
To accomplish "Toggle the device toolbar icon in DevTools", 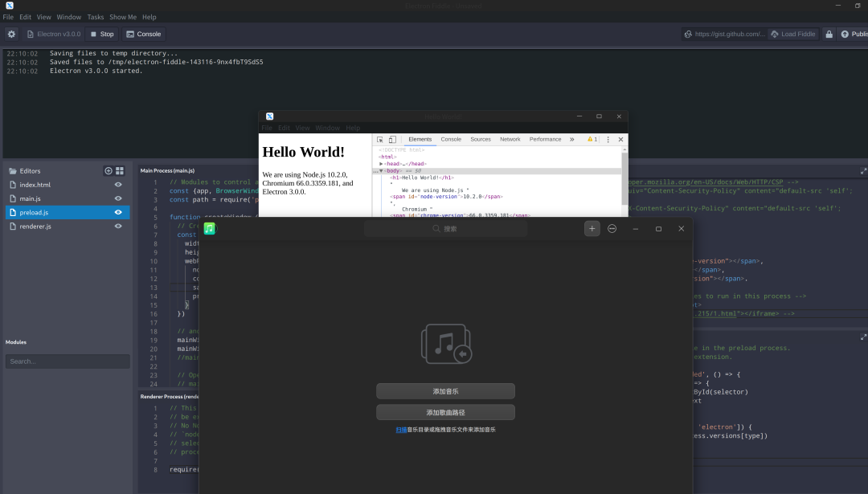I will click(392, 139).
